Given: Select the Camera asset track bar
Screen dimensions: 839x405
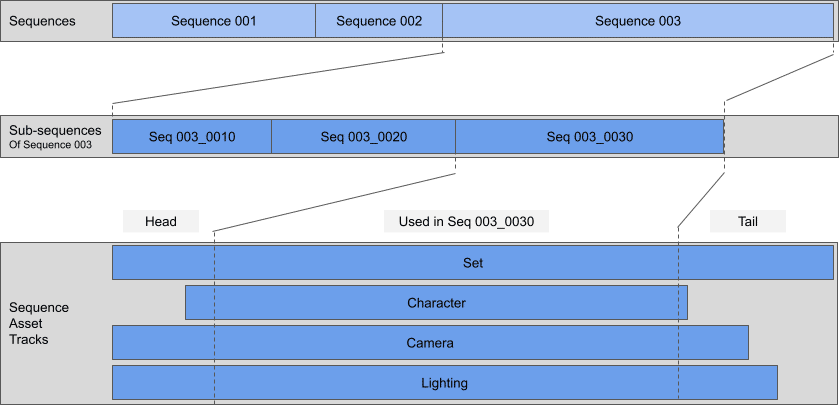Looking at the screenshot, I should pos(430,343).
